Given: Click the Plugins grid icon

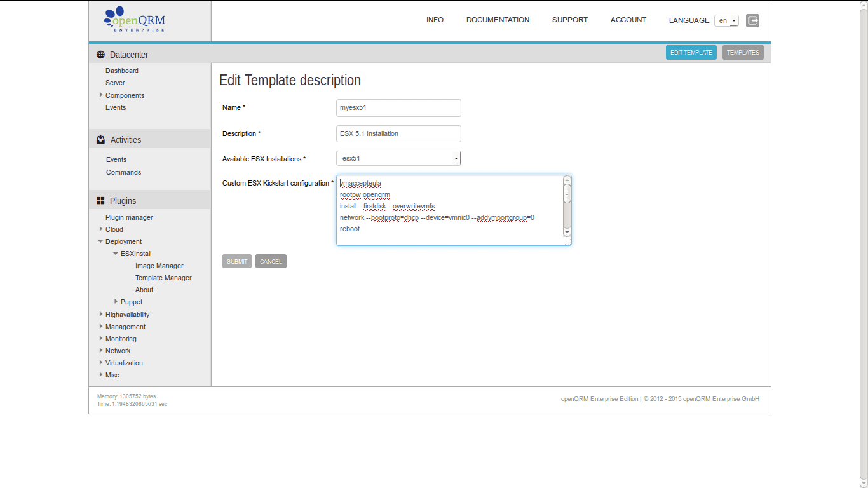Looking at the screenshot, I should (100, 201).
